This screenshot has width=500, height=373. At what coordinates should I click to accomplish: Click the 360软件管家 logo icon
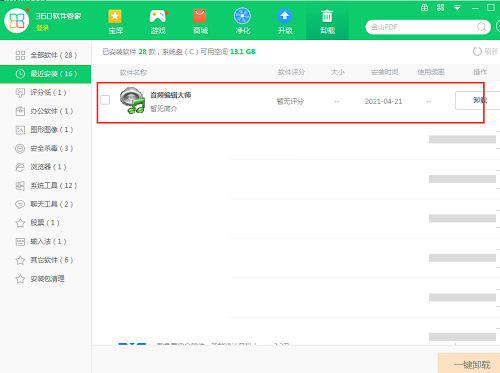coord(17,20)
